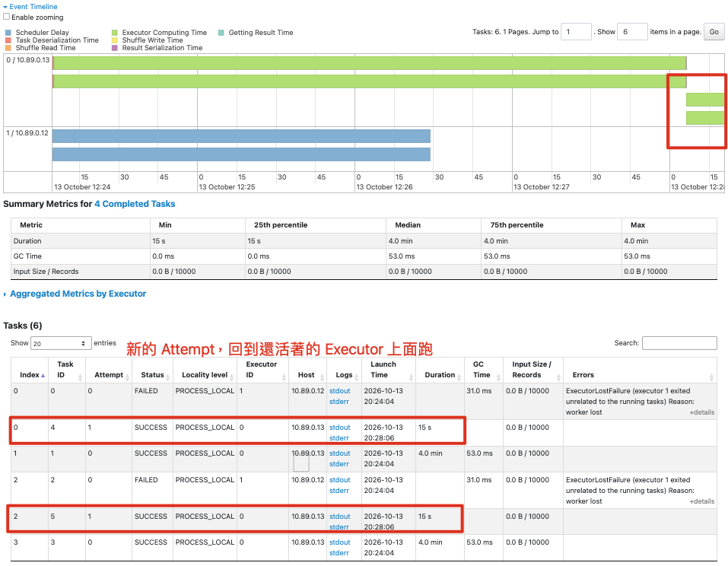
Task: Expand Aggregated Metrics by Executor
Action: click(75, 294)
